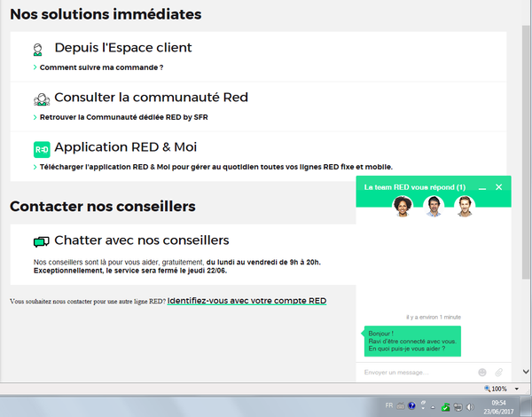Click the keyboard tray icon
The width and height of the screenshot is (532, 417).
coord(401,405)
